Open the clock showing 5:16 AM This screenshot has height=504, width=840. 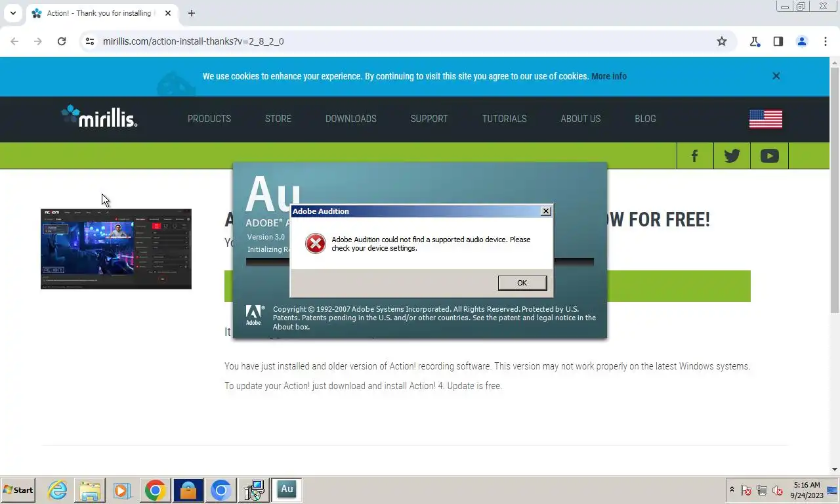click(x=807, y=490)
